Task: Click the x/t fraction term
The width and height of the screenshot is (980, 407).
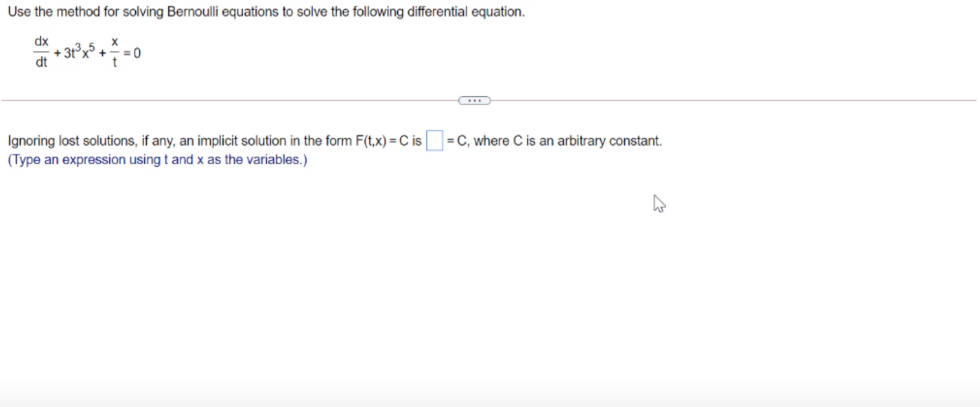Action: click(114, 52)
